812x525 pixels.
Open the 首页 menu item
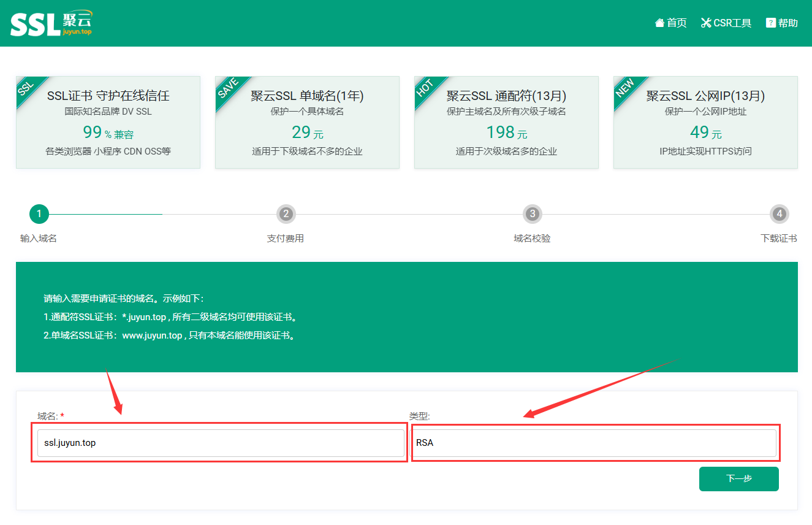click(670, 23)
